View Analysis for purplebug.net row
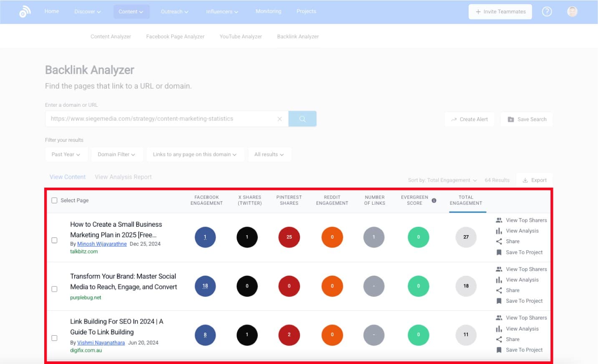Screen dimensions: 598x364 click(x=517, y=280)
